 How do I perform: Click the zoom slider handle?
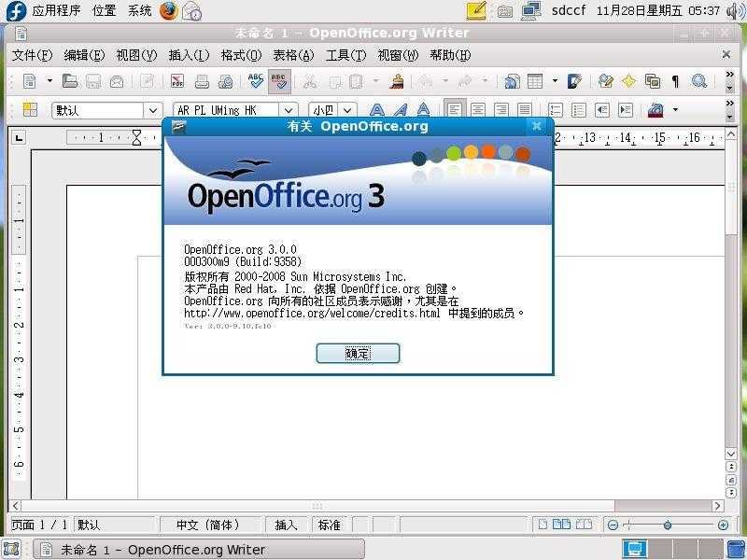coord(668,525)
